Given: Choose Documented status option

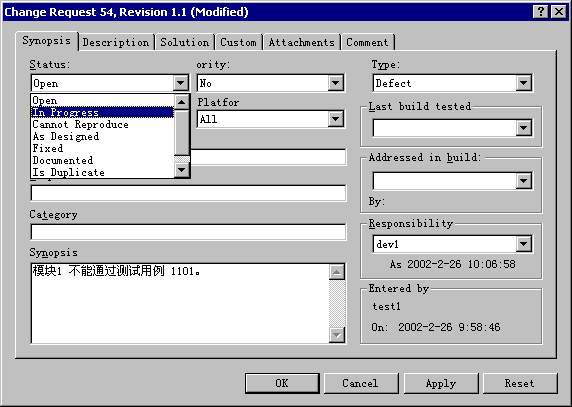Looking at the screenshot, I should [103, 160].
